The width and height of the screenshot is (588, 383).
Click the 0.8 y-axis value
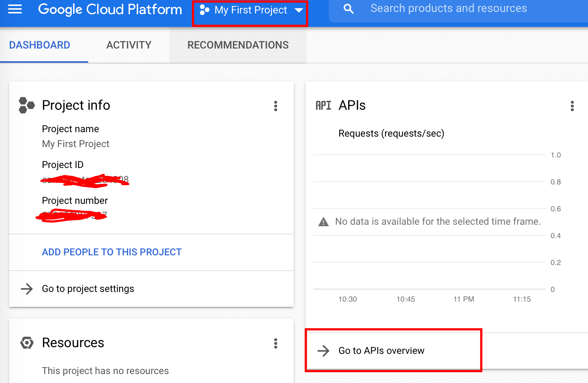tap(556, 182)
